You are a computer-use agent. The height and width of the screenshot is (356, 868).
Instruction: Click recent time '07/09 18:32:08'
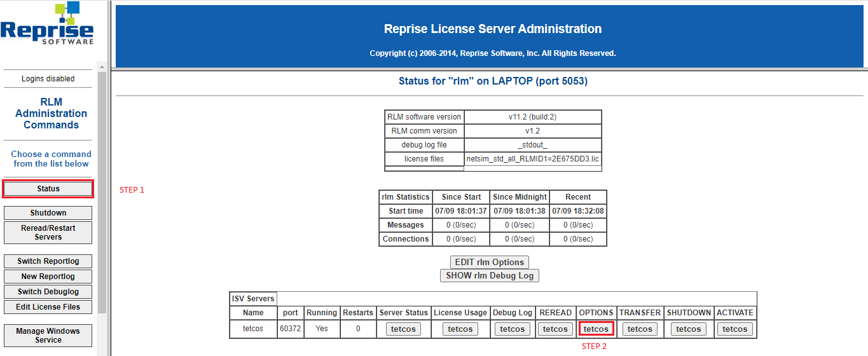click(x=578, y=211)
